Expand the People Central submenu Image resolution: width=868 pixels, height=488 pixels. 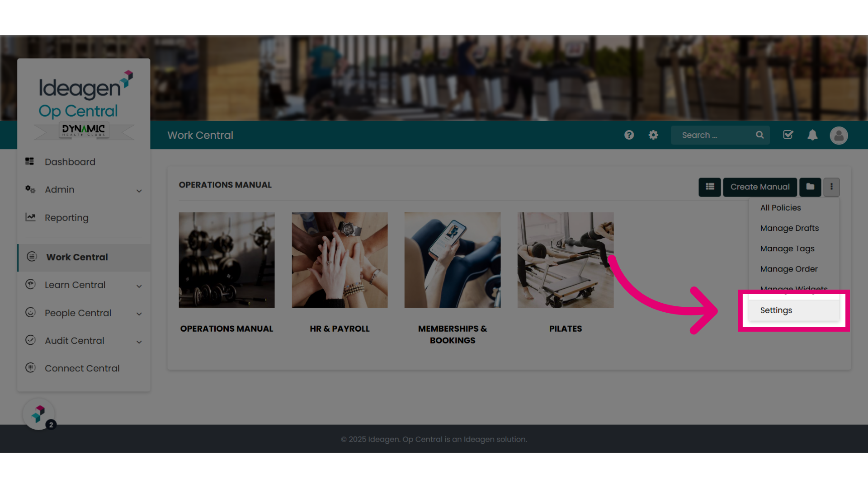(x=139, y=314)
